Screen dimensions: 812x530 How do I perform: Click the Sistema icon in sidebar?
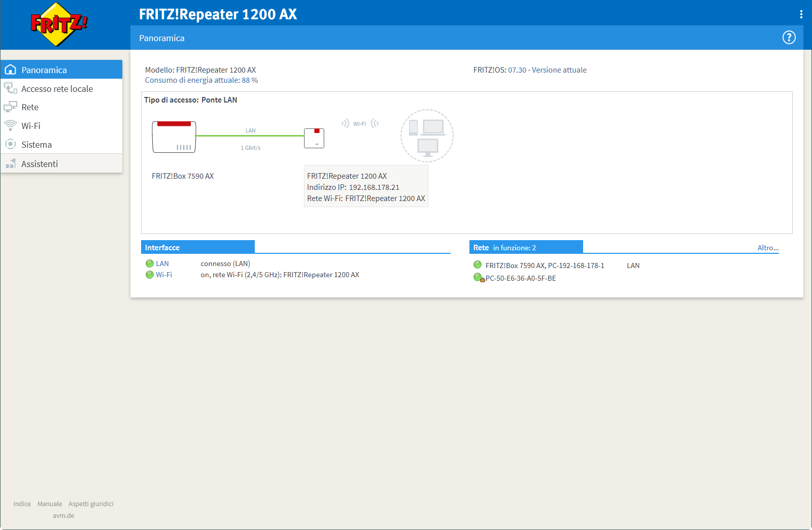10,145
